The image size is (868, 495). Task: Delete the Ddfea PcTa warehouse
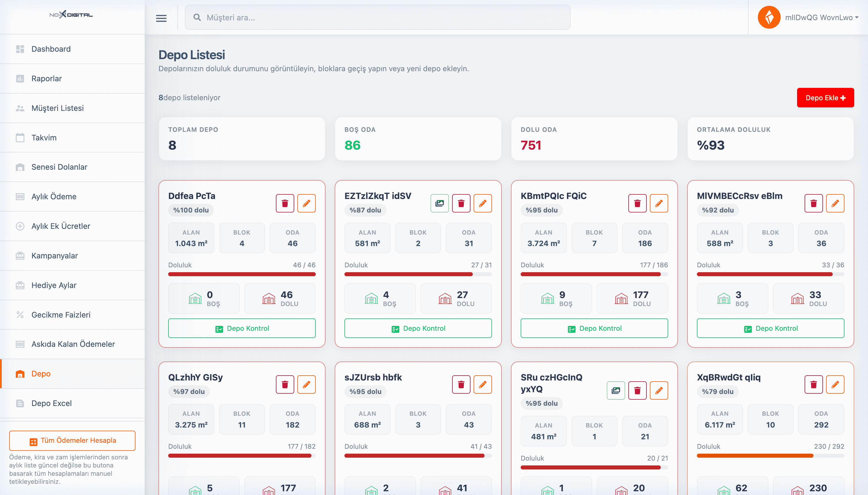point(285,203)
